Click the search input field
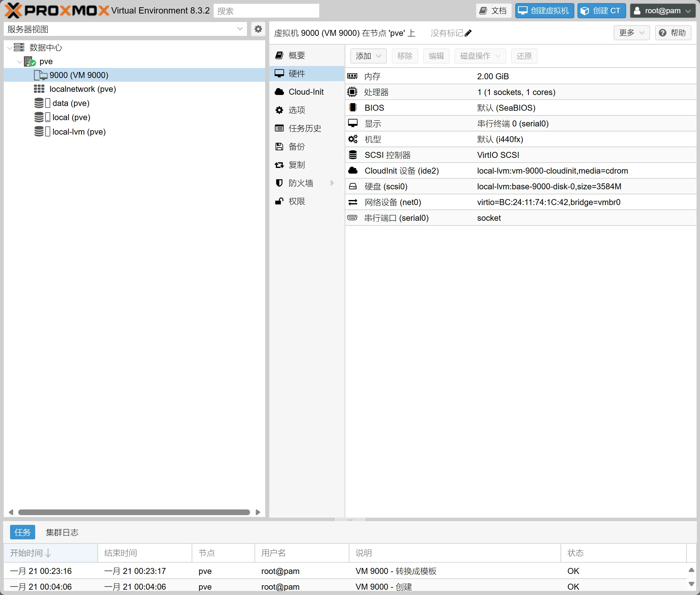 pos(266,11)
